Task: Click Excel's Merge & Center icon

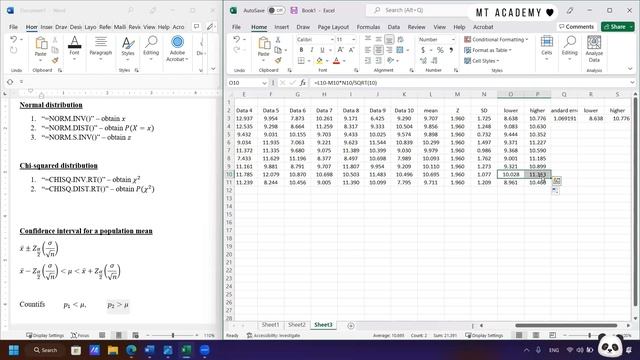Action: 400,50
